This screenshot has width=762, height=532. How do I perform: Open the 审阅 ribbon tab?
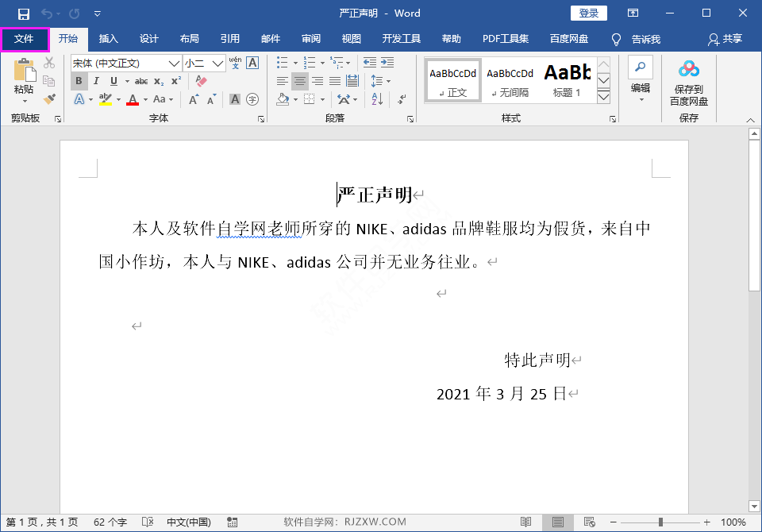[310, 38]
